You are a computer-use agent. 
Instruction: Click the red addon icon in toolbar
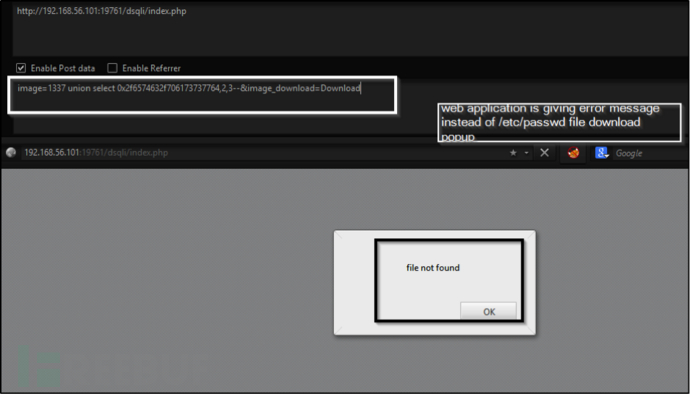(x=573, y=153)
